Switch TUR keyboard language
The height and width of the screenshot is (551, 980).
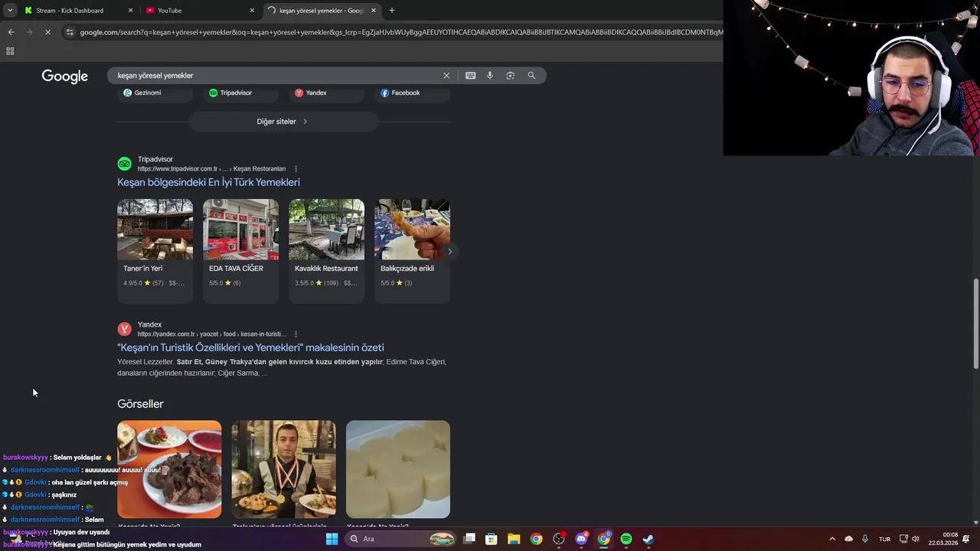pos(885,539)
